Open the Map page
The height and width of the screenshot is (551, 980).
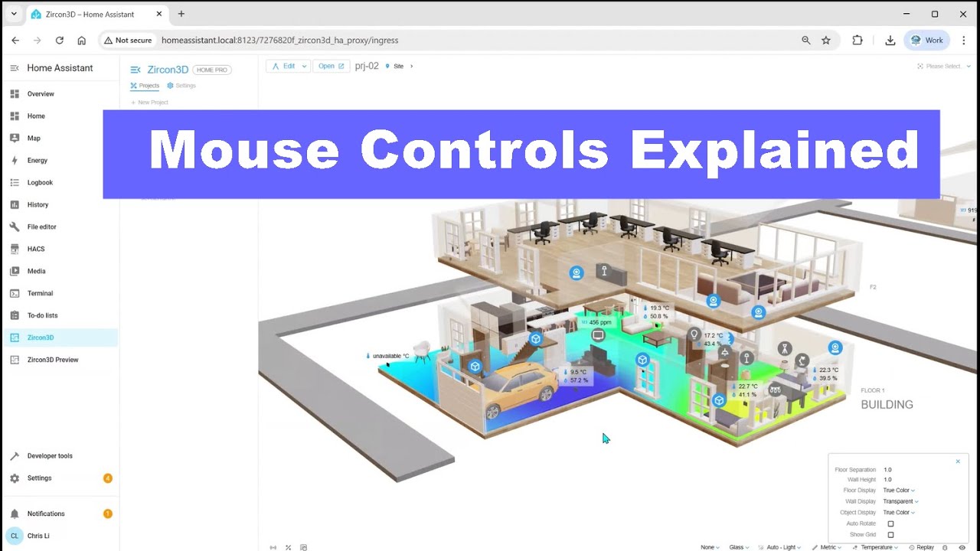coord(59,139)
